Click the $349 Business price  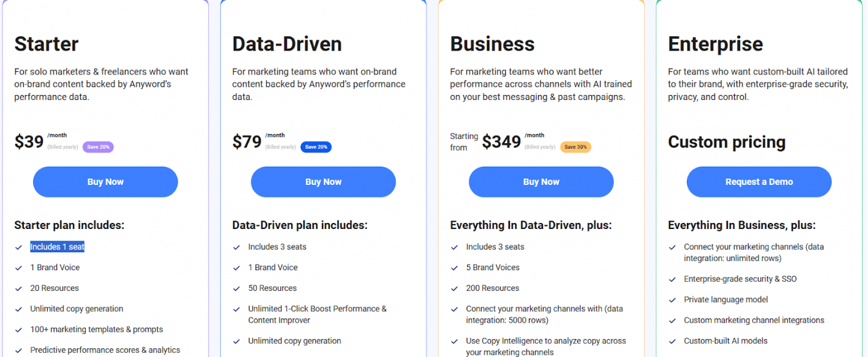click(501, 142)
